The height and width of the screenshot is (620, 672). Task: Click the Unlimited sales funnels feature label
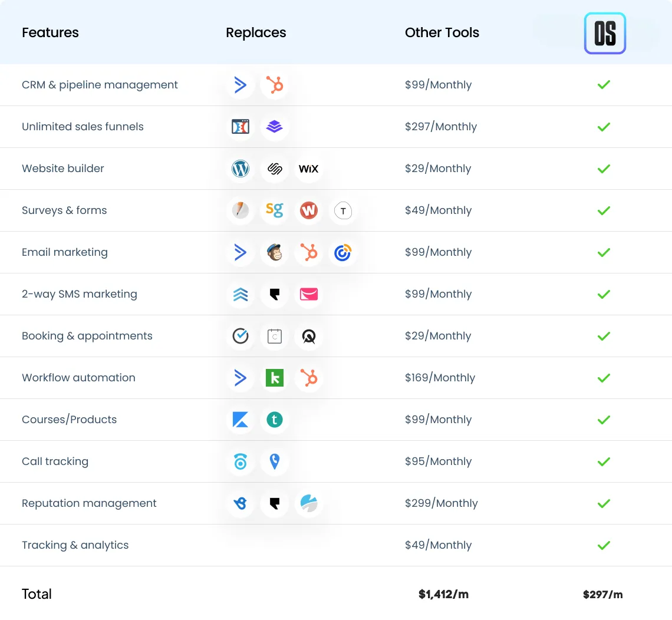click(x=83, y=127)
